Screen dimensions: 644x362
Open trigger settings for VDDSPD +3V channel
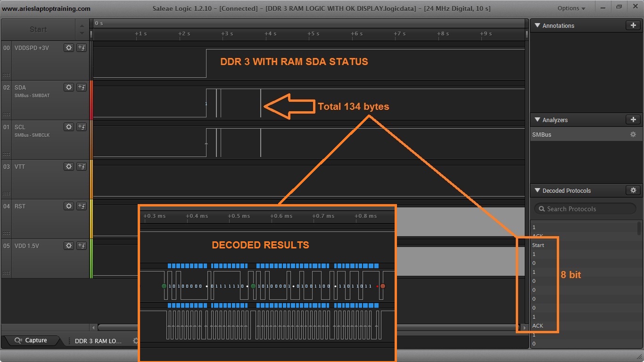[82, 48]
